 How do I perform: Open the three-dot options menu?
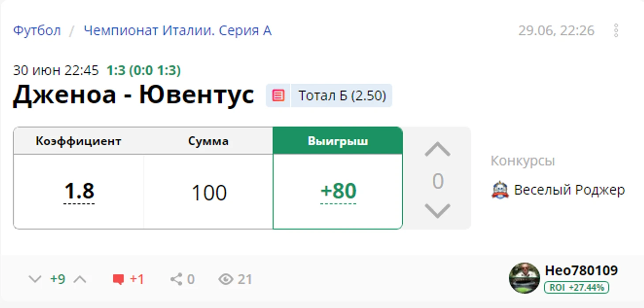point(616,30)
